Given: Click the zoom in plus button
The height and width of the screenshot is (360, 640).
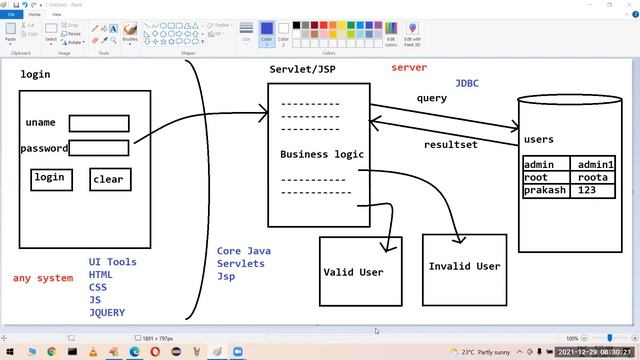Looking at the screenshot, I should (x=635, y=338).
